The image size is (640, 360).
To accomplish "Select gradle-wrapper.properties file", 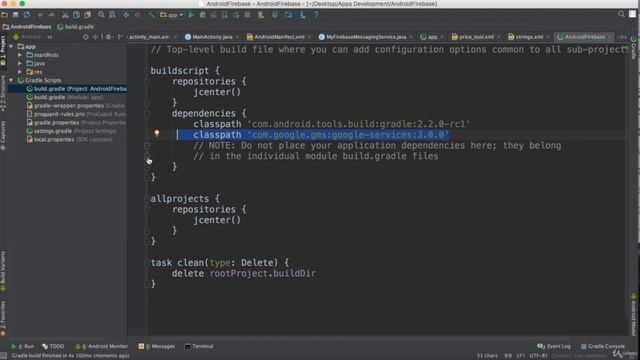I will point(76,106).
